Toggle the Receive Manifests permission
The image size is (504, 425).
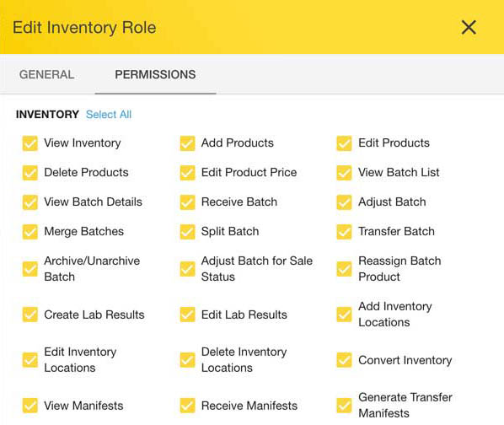pyautogui.click(x=187, y=406)
